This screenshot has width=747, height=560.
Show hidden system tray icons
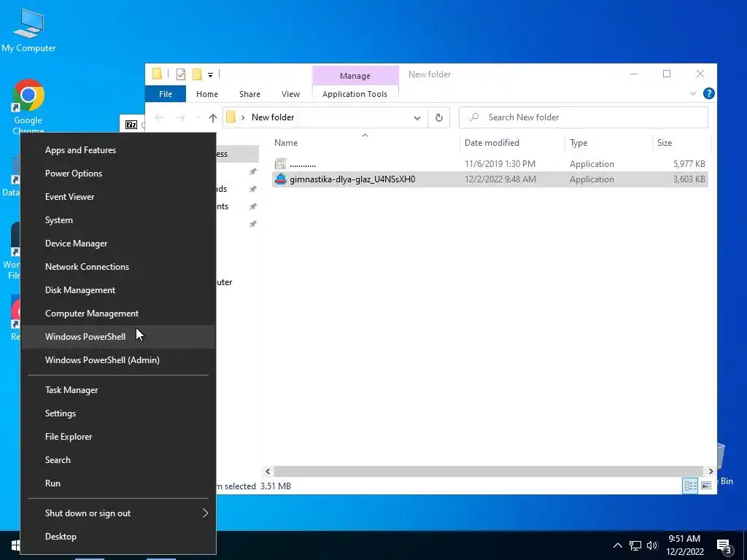[617, 545]
